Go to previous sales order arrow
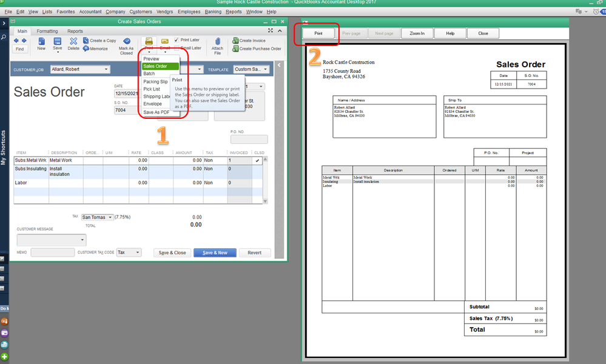Image resolution: width=606 pixels, height=364 pixels. tap(16, 41)
